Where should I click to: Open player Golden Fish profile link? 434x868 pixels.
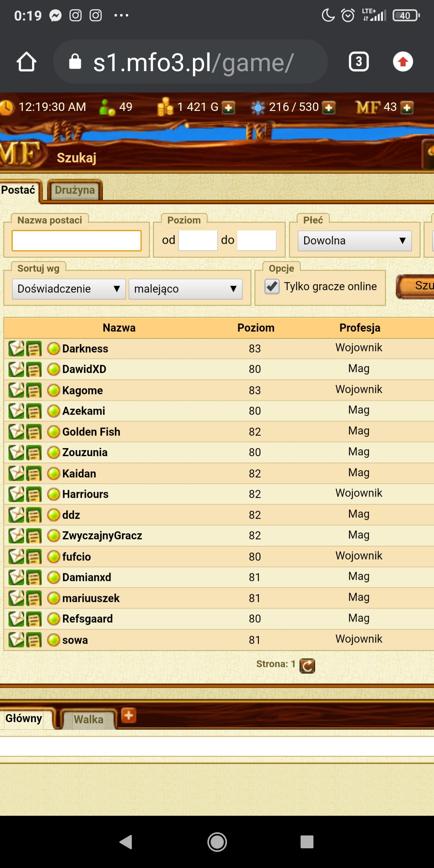click(x=91, y=432)
